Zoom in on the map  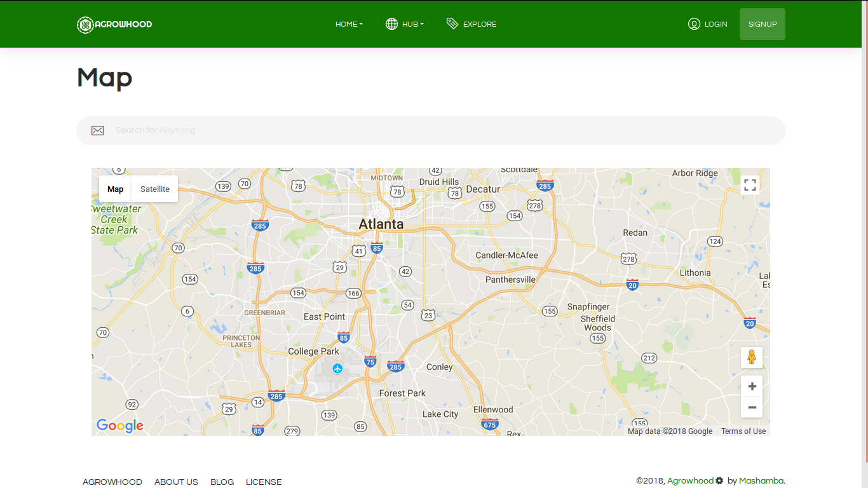pyautogui.click(x=752, y=386)
